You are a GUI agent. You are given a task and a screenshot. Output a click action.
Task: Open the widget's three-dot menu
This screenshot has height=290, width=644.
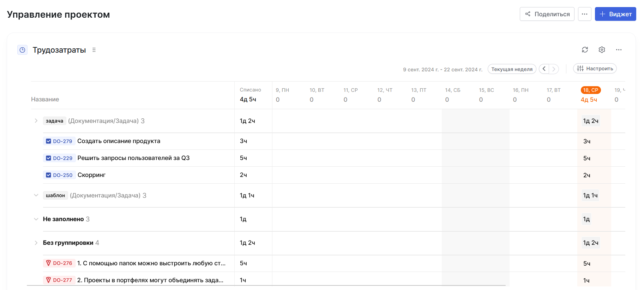pos(619,50)
